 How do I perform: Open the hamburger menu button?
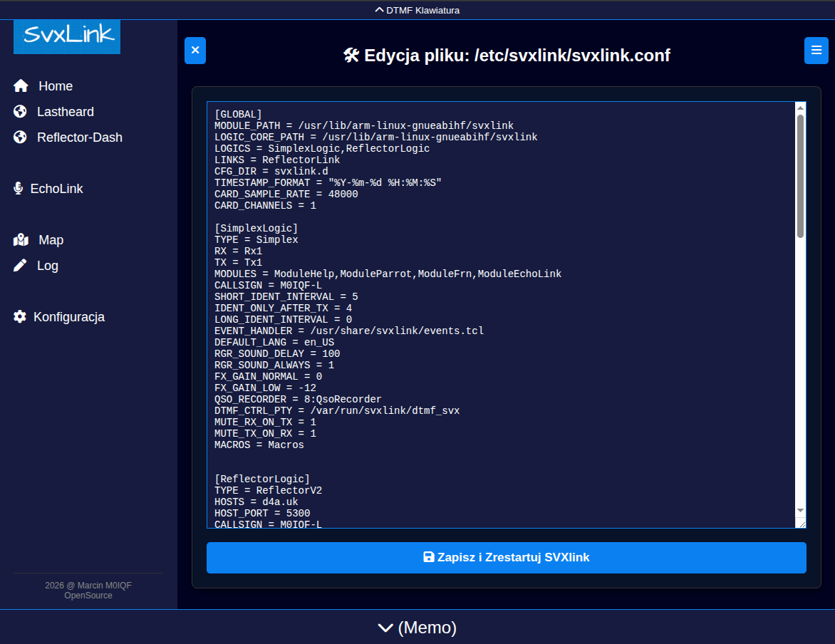click(x=816, y=51)
